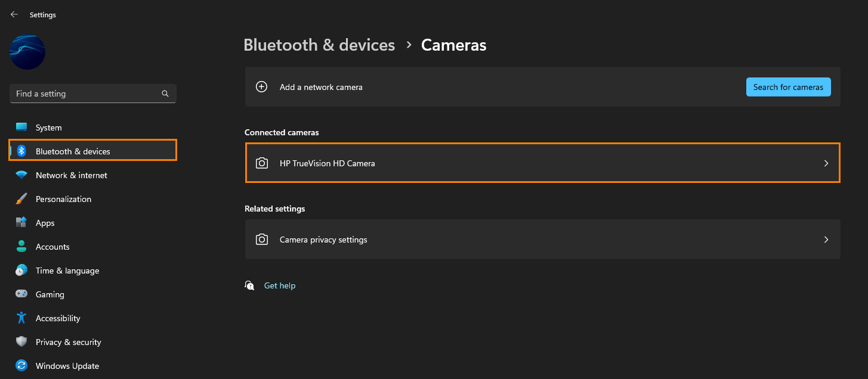
Task: Click chevron on Camera privacy settings row
Action: point(826,240)
